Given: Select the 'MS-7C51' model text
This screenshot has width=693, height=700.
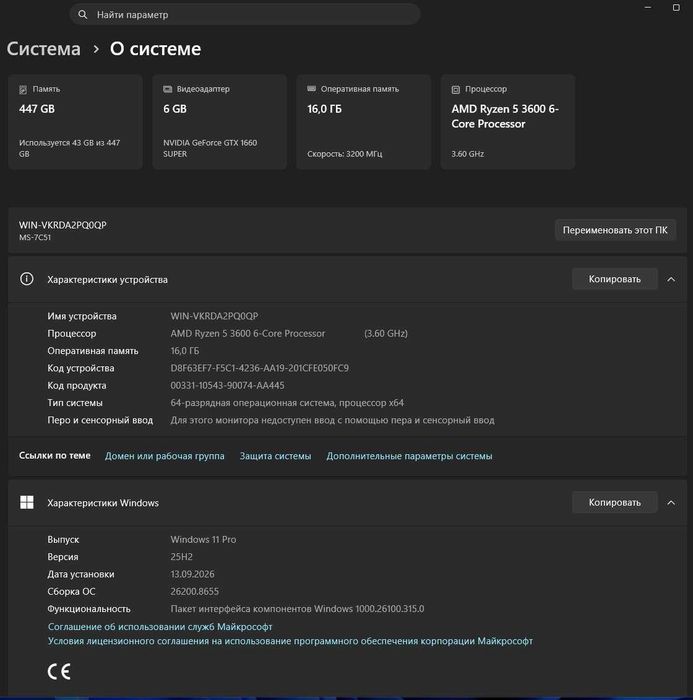Looking at the screenshot, I should pyautogui.click(x=35, y=238).
